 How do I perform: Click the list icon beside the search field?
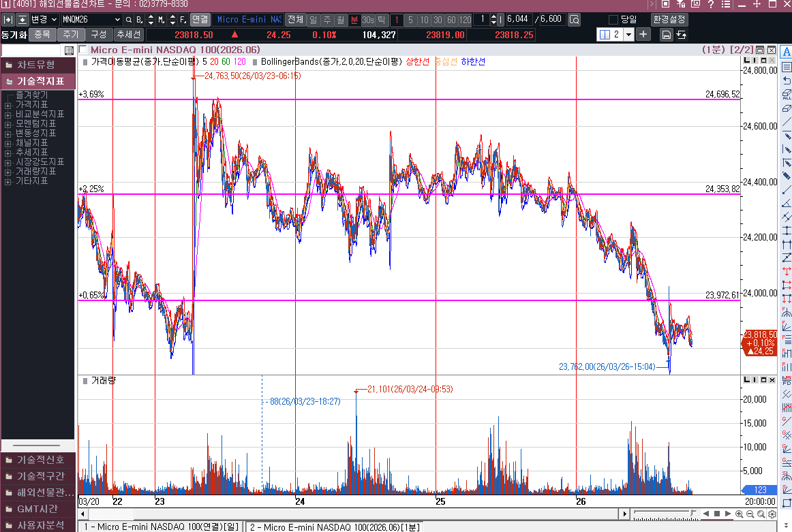tap(69, 50)
